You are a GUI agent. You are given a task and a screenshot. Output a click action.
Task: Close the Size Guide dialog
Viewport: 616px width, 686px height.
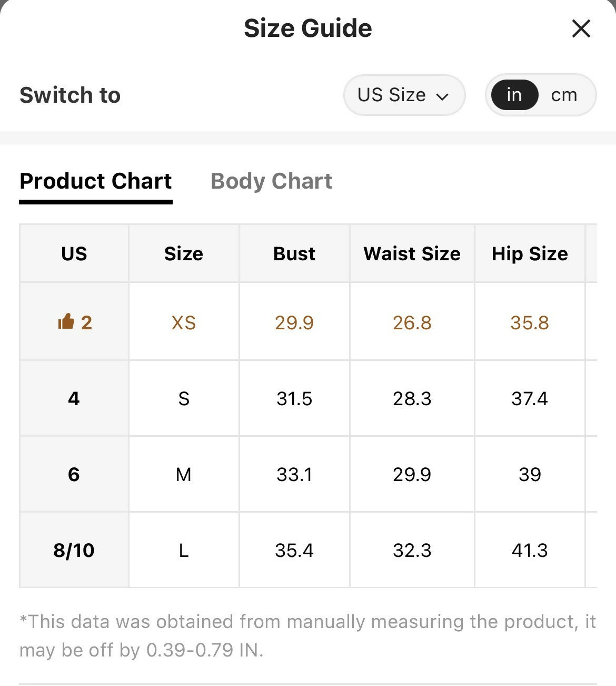[x=581, y=28]
